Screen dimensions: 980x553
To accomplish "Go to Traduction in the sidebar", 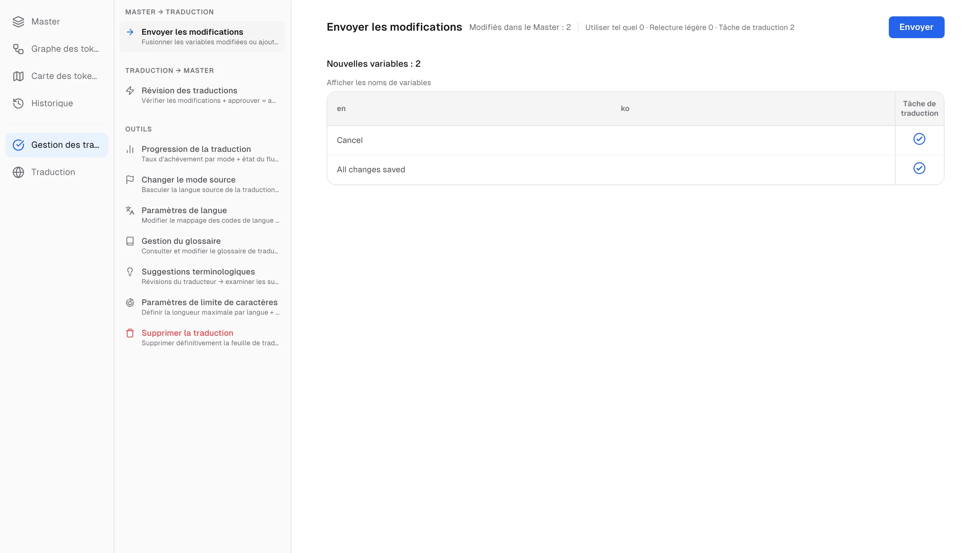I will (57, 172).
